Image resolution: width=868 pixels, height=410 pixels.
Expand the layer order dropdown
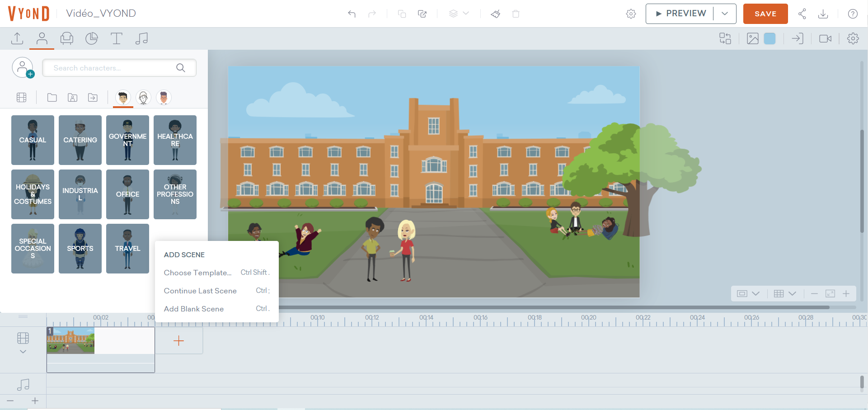(x=459, y=14)
